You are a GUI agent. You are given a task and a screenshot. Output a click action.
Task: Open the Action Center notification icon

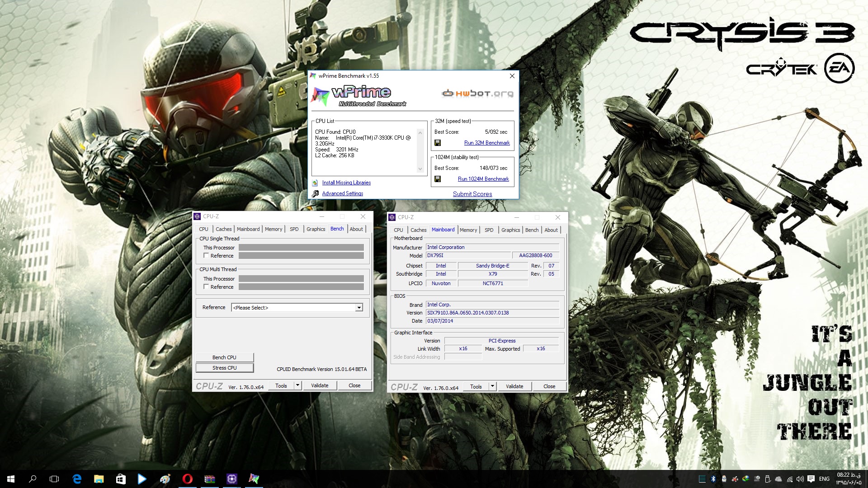coord(811,479)
